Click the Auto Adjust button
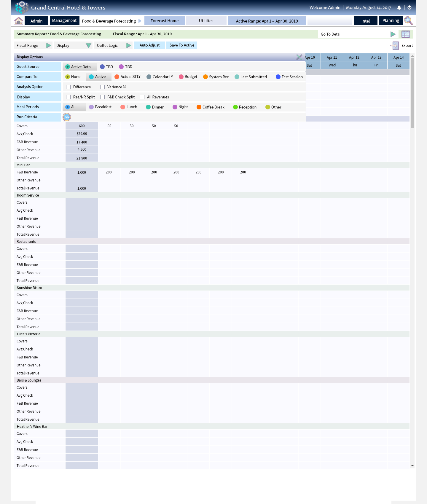The image size is (427, 504). [x=149, y=45]
